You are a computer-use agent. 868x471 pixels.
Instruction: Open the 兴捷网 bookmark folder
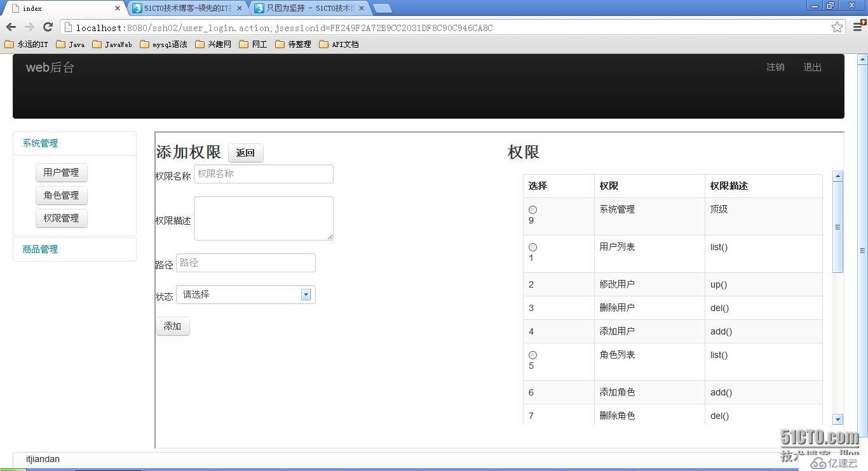tap(214, 44)
